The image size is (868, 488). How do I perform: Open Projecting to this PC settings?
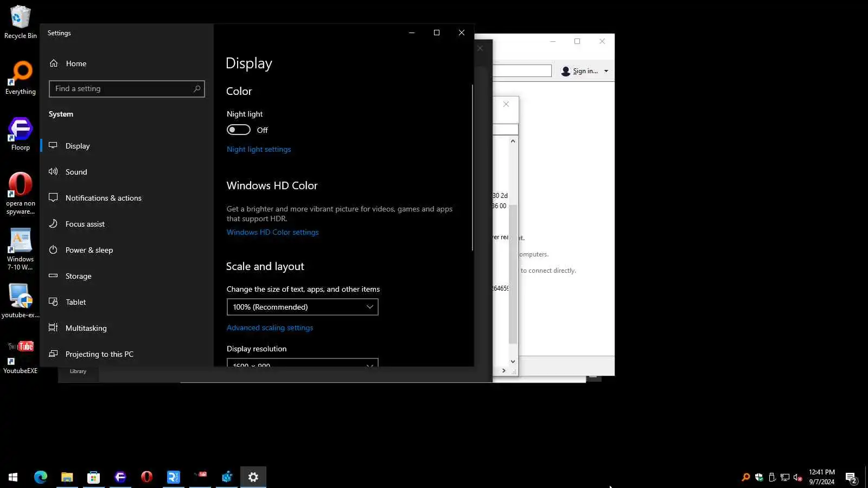(x=127, y=354)
